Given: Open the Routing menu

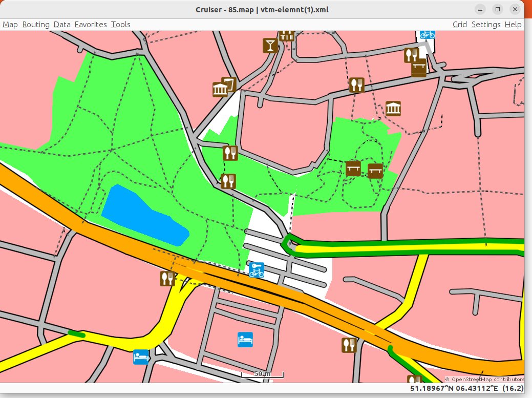Looking at the screenshot, I should [36, 25].
